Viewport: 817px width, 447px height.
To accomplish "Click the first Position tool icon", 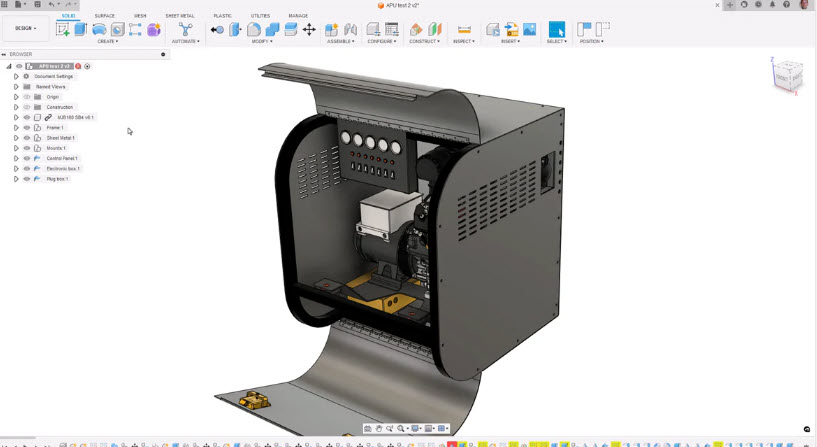I will pos(584,29).
